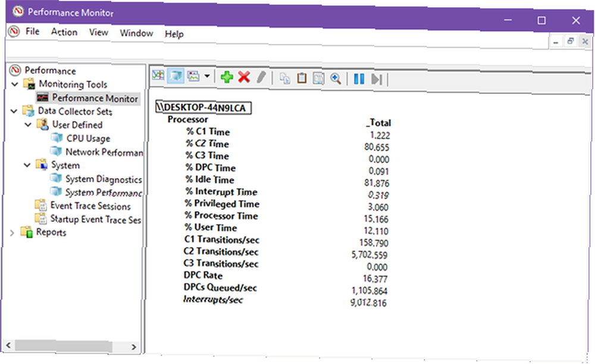Screen dimensions: 595x364
Task: Click the console icon beside the File menu
Action: click(x=14, y=31)
